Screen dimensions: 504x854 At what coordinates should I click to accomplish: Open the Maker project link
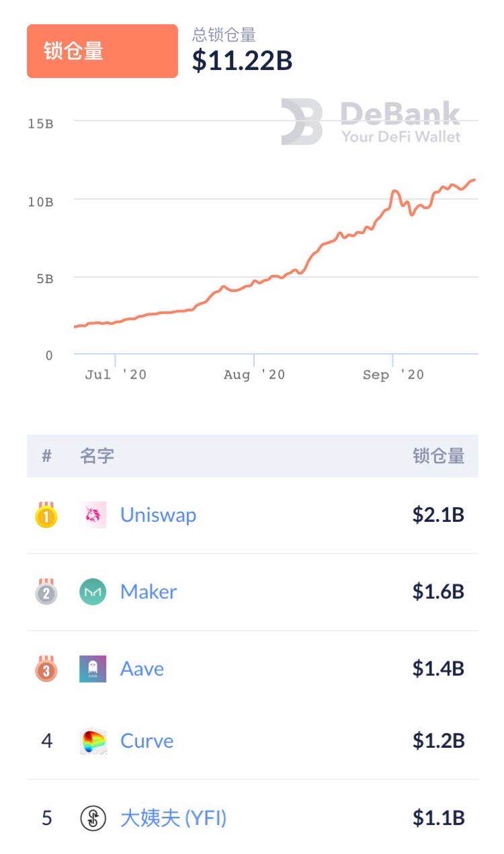coord(149,592)
